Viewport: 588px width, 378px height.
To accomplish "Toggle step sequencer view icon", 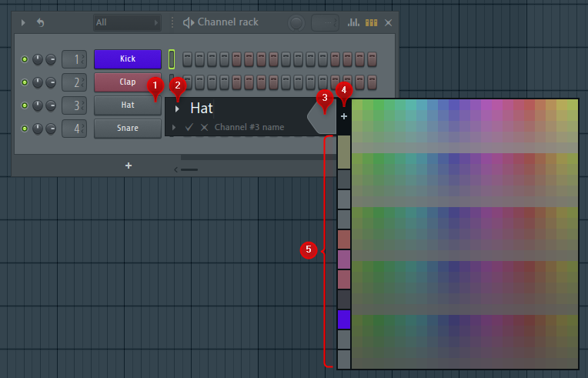I will click(371, 23).
